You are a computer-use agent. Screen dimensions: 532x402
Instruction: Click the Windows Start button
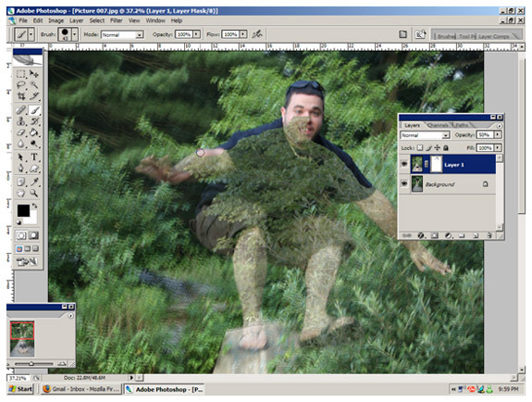point(20,389)
